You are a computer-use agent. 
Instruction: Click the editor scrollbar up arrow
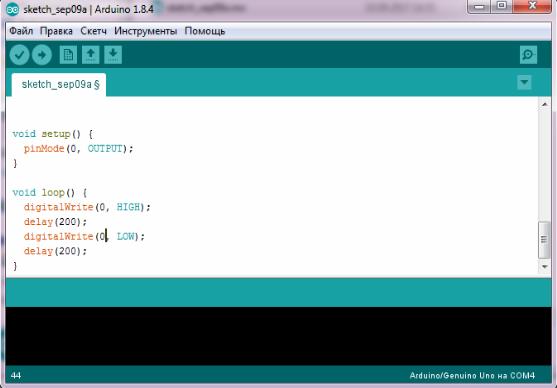pyautogui.click(x=544, y=104)
